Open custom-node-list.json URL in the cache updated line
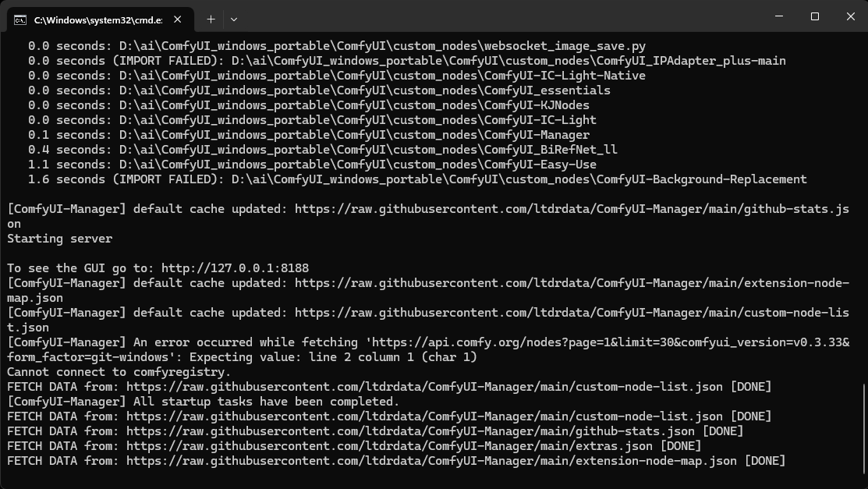 point(571,313)
